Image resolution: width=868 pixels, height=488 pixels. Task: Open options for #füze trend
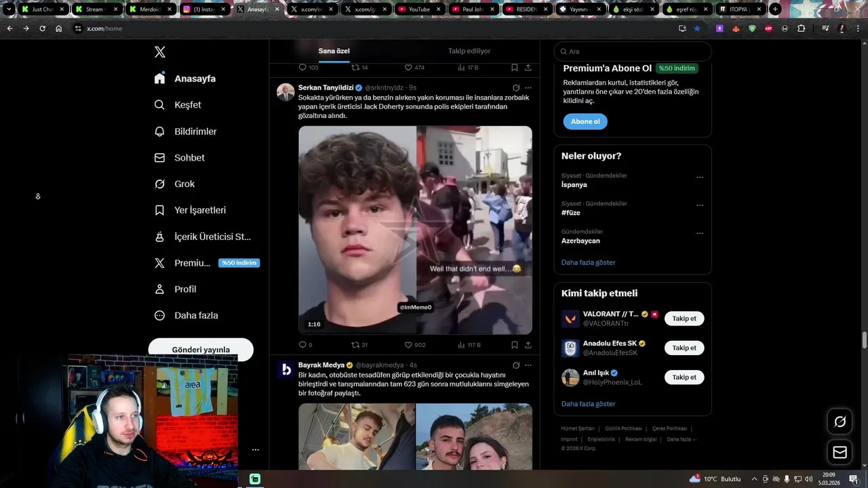(x=700, y=205)
